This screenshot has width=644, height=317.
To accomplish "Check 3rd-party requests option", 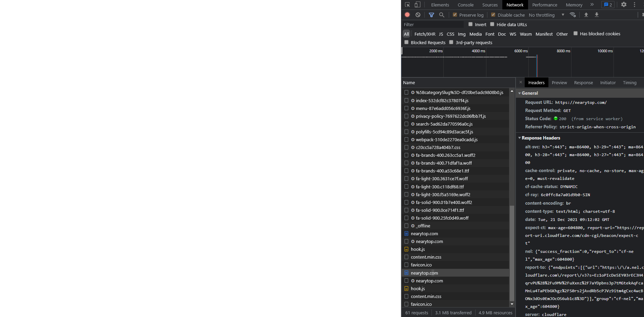I will (451, 42).
